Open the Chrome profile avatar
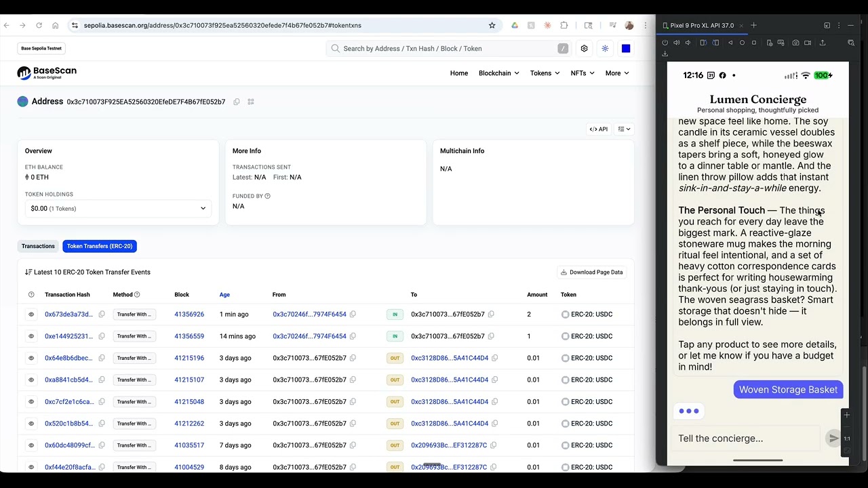Image resolution: width=868 pixels, height=488 pixels. click(x=629, y=25)
